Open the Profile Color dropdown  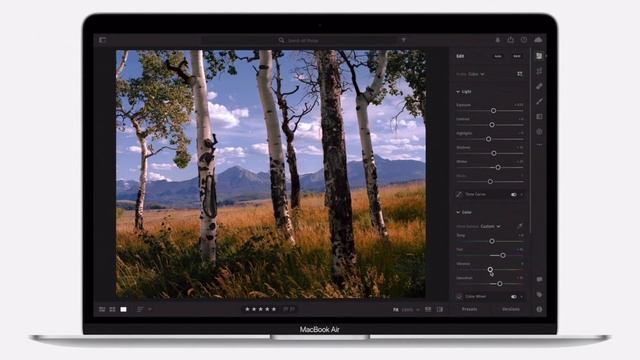[476, 74]
